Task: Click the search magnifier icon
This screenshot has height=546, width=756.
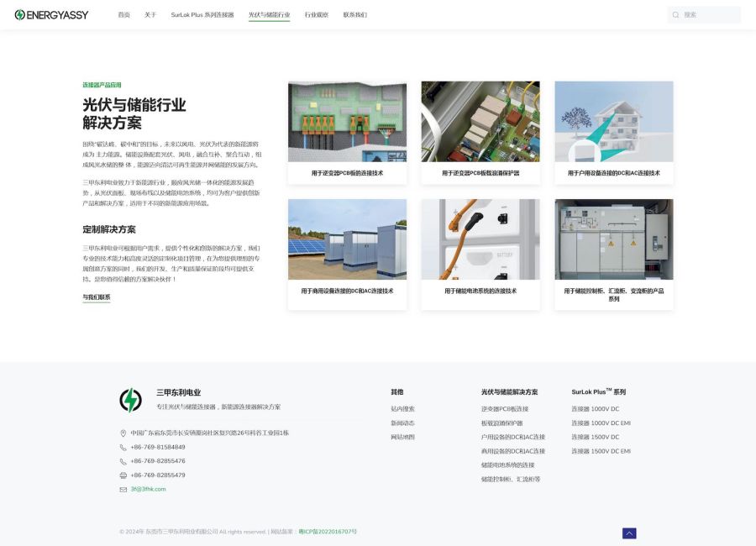Action: click(675, 14)
